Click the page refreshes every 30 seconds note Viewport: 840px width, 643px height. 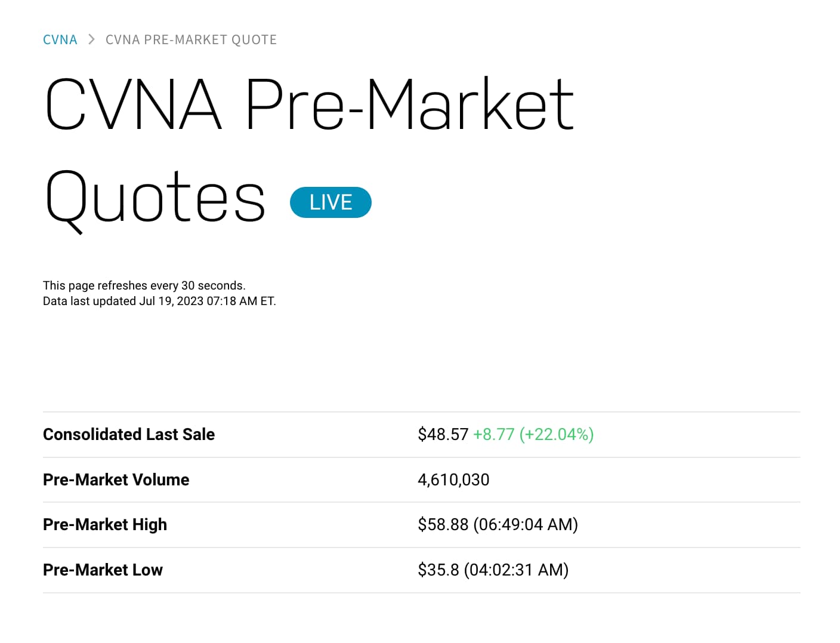click(144, 285)
